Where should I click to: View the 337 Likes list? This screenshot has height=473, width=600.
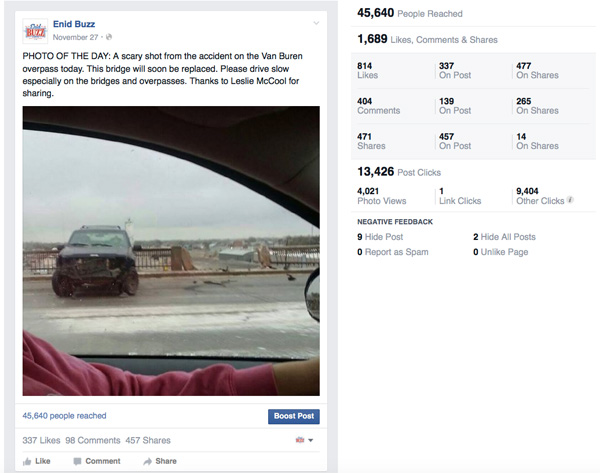click(41, 440)
